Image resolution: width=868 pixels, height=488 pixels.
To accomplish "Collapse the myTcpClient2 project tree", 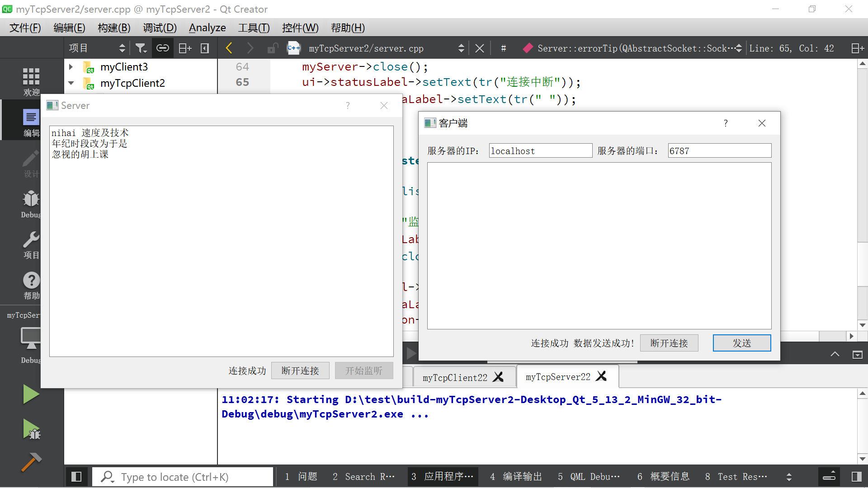I will pyautogui.click(x=71, y=83).
